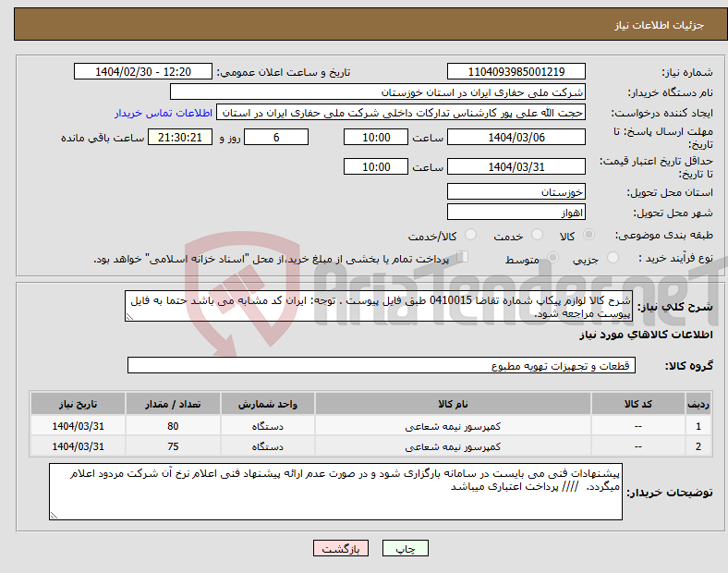Click row 2 unit cell دستگاه

pos(267,446)
